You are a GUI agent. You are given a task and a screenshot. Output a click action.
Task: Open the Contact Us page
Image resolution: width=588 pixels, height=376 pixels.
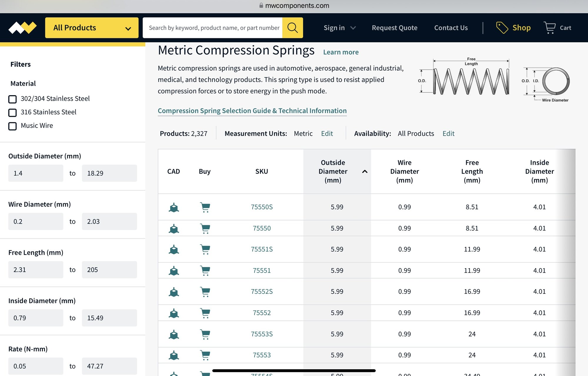(x=451, y=28)
